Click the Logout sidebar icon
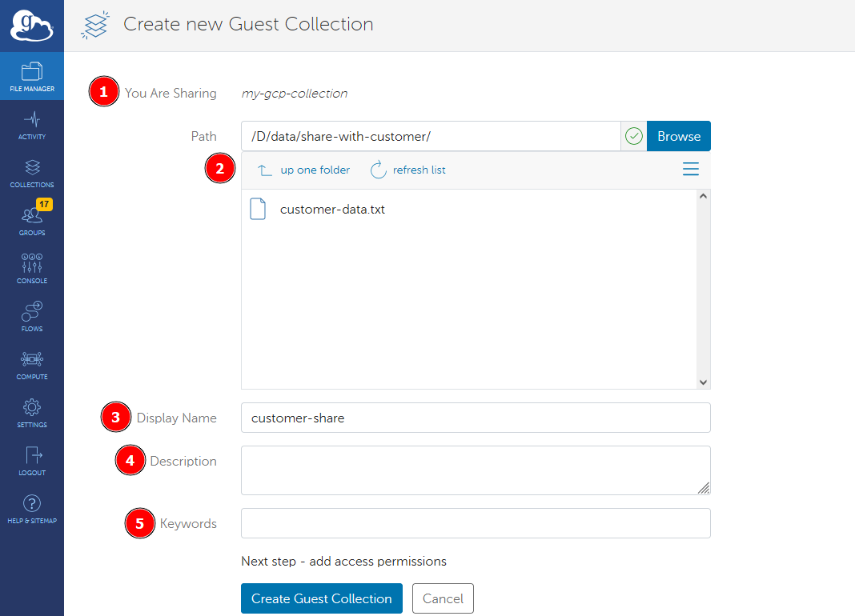Viewport: 855px width, 616px height. (x=32, y=460)
